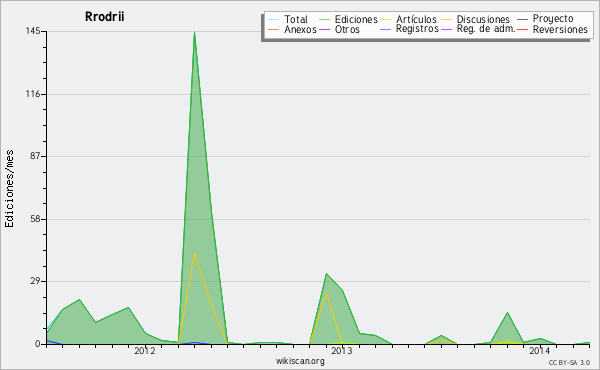Click the cyan line swatch beside Total
The image size is (600, 370).
click(274, 19)
